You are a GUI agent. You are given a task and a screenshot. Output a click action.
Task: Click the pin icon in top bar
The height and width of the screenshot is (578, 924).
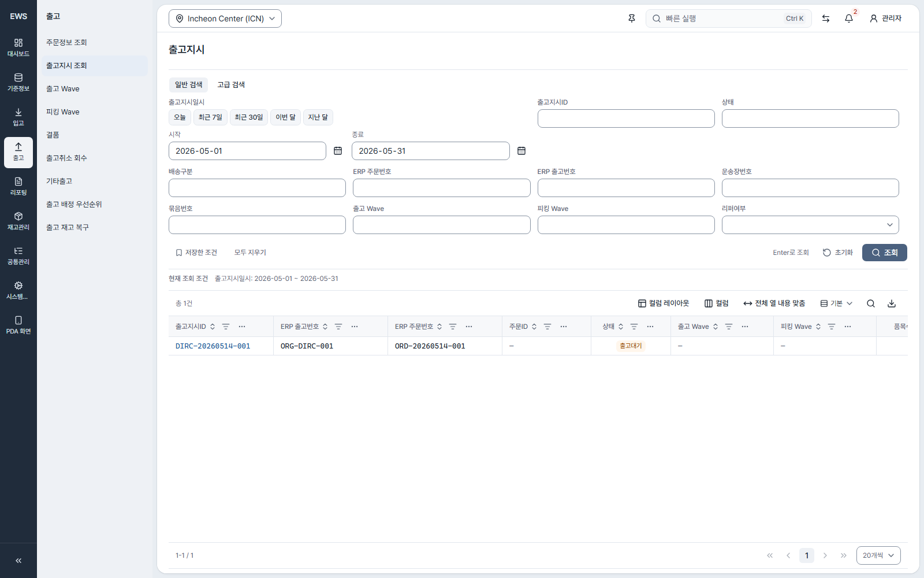click(632, 18)
